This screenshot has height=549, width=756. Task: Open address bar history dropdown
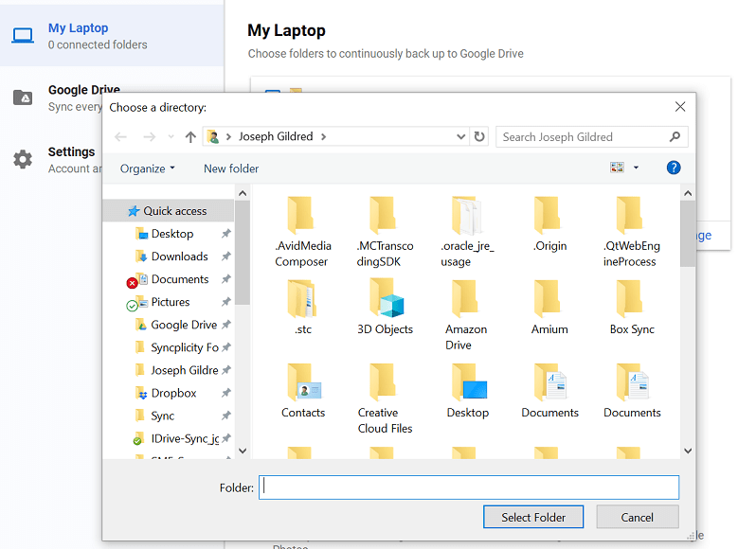click(x=461, y=136)
